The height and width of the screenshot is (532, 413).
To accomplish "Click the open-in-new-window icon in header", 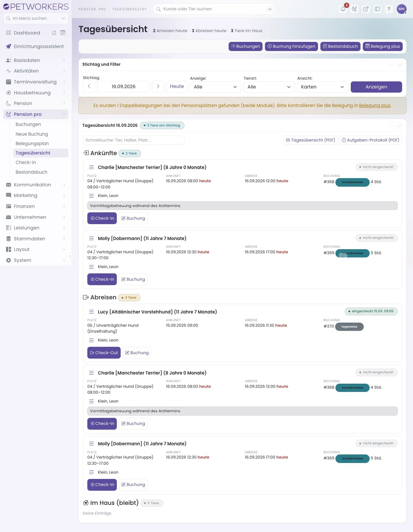I will coord(366,9).
